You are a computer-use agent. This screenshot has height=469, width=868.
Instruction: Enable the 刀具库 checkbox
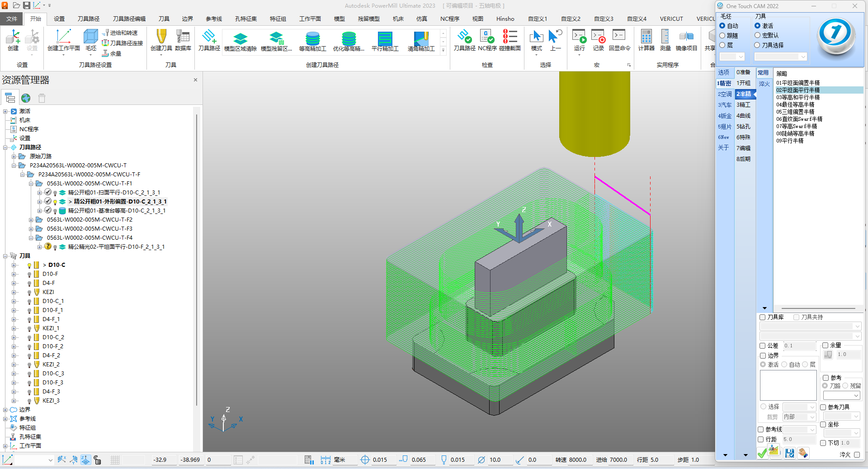coord(763,317)
